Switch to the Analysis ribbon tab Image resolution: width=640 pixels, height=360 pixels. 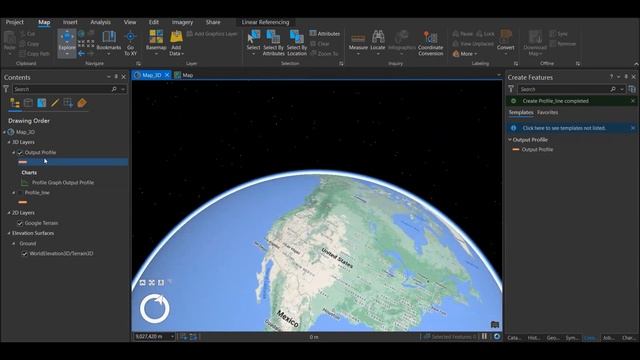(x=100, y=22)
